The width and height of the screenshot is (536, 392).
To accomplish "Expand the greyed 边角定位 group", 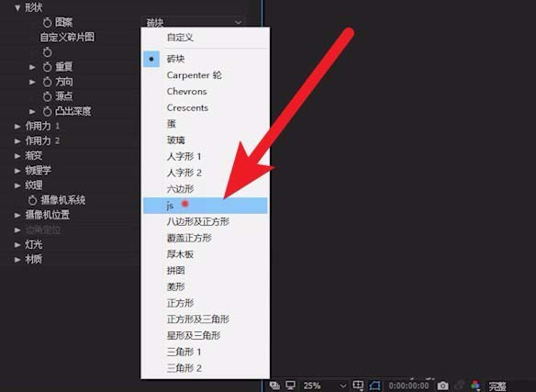I will 17,230.
